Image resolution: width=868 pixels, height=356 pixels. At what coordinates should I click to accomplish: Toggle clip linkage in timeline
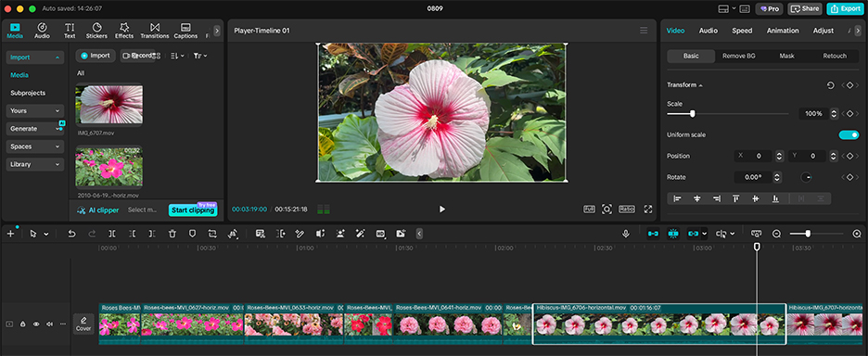[x=693, y=234]
